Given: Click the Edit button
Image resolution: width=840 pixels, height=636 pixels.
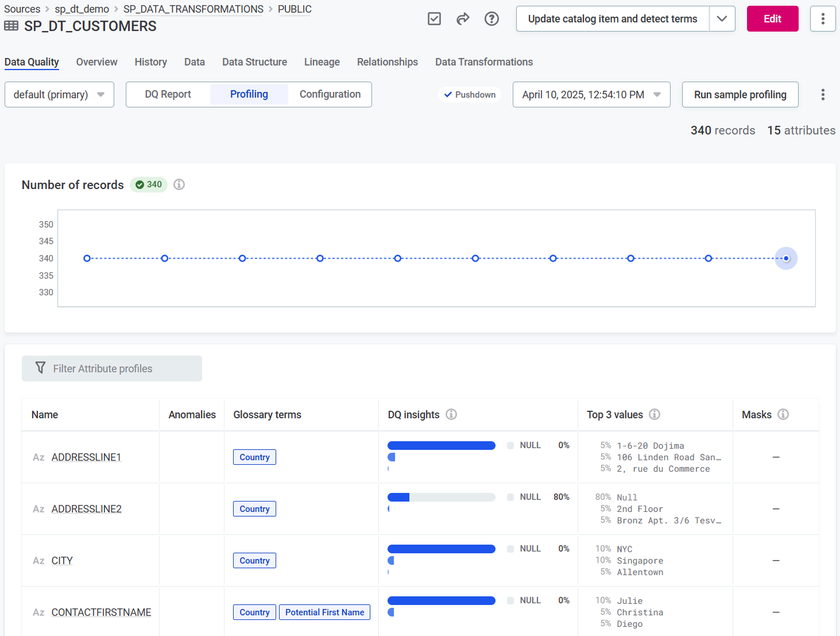Looking at the screenshot, I should (x=772, y=18).
